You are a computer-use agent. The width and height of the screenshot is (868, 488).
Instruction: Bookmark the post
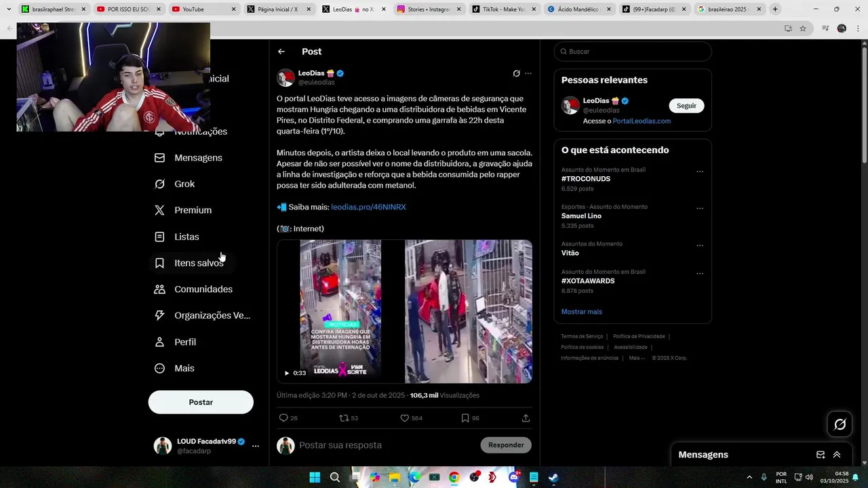tap(465, 418)
